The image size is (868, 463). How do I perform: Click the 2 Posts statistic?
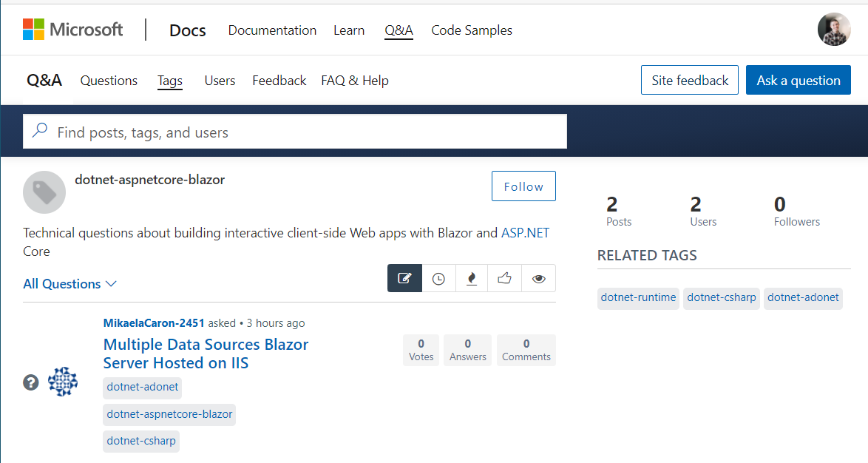click(618, 212)
